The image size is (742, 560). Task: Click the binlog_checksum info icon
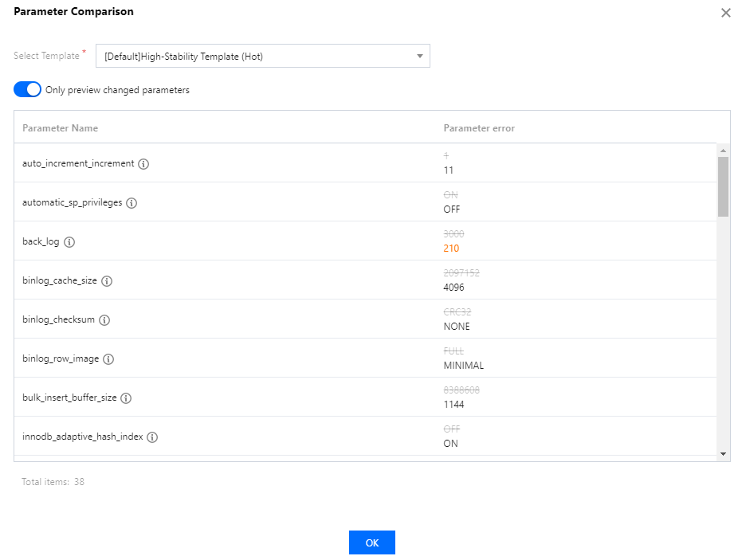tap(104, 320)
